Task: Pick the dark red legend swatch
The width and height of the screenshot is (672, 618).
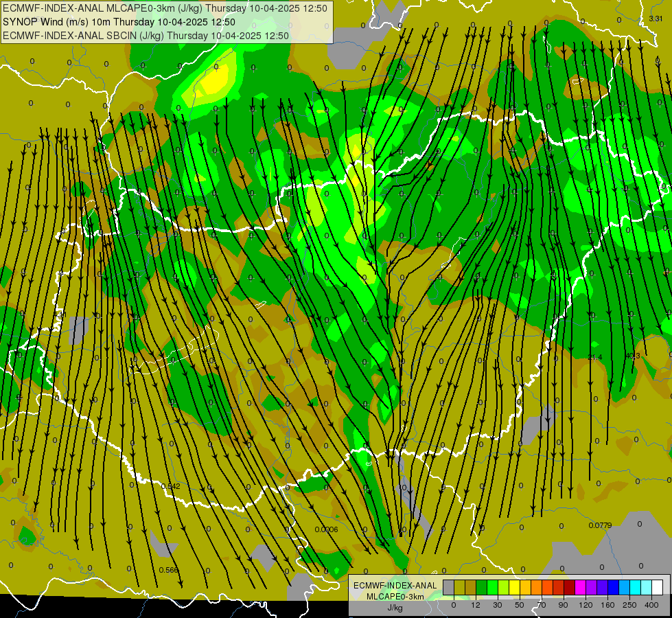Action: pos(570,587)
